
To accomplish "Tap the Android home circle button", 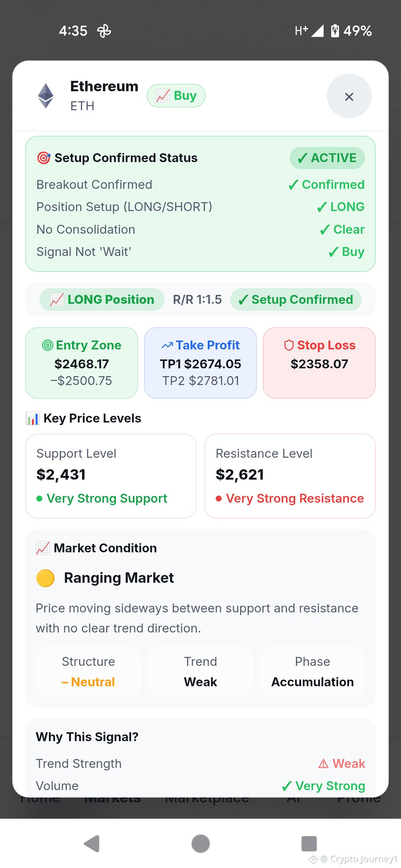I will [200, 844].
